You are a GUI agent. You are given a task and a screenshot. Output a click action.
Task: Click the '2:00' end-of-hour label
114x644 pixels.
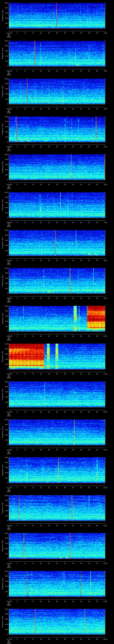105,33
